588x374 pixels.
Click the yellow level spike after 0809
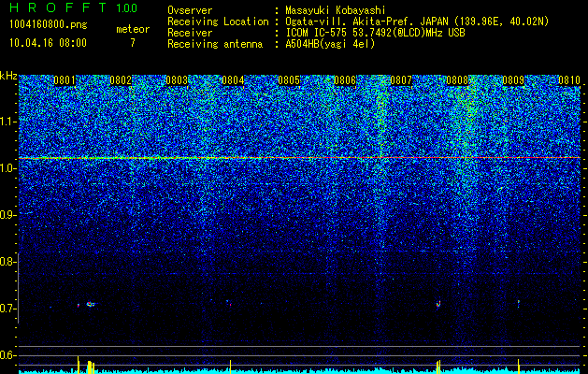519,365
